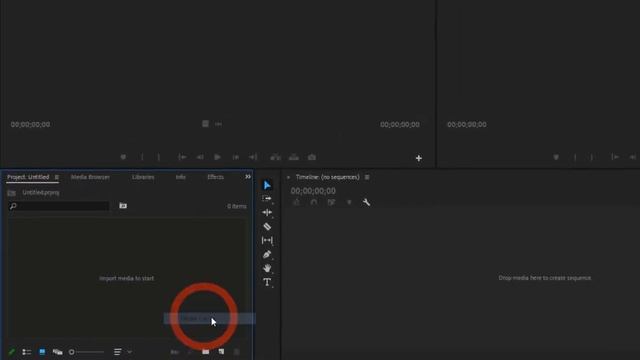Click the '0 items' count label
Image resolution: width=640 pixels, height=360 pixels.
[x=237, y=206]
